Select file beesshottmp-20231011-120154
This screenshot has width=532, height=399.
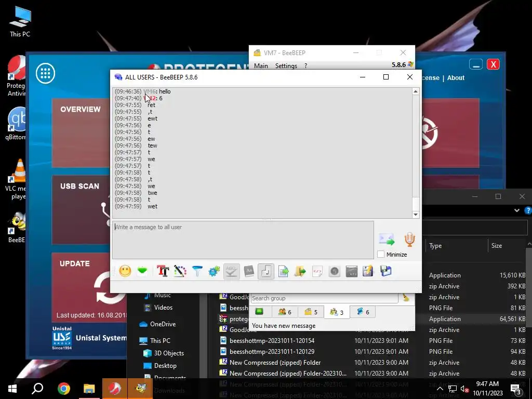point(272,341)
